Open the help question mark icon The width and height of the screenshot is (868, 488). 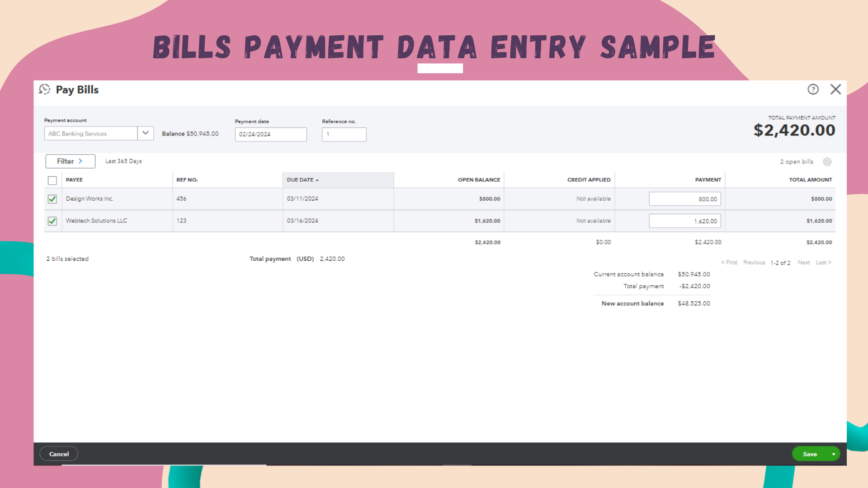click(813, 89)
